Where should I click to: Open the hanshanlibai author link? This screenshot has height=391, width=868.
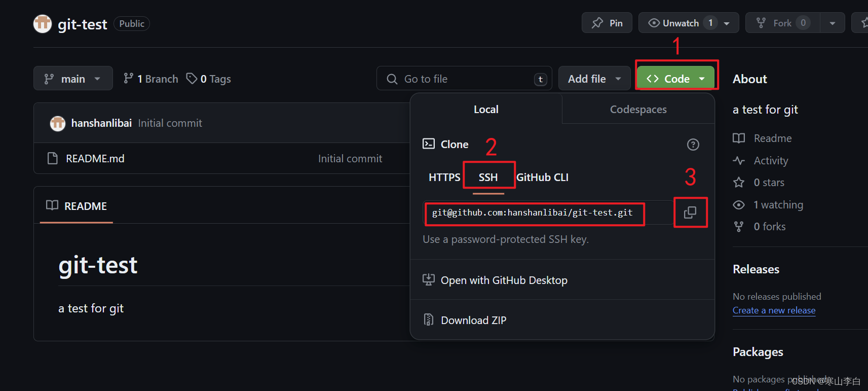pos(101,123)
